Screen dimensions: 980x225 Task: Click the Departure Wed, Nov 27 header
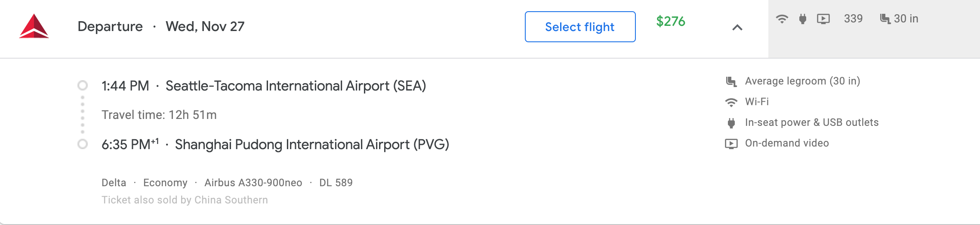click(x=161, y=27)
